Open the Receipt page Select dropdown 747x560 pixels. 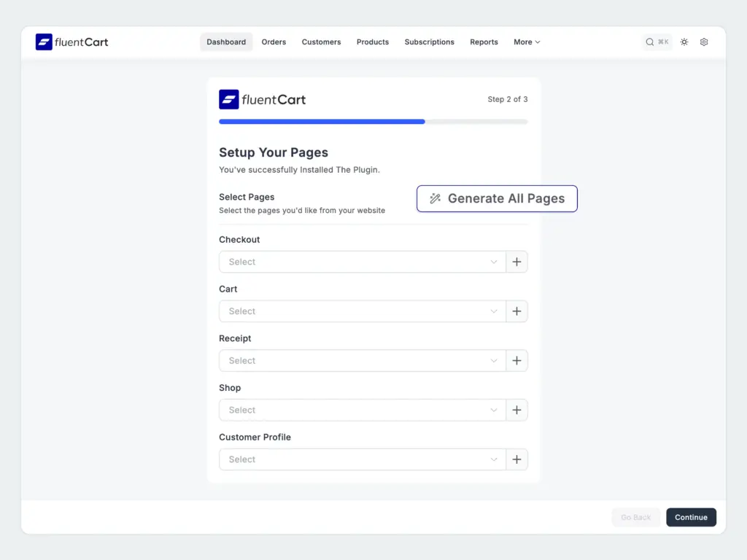coord(362,360)
